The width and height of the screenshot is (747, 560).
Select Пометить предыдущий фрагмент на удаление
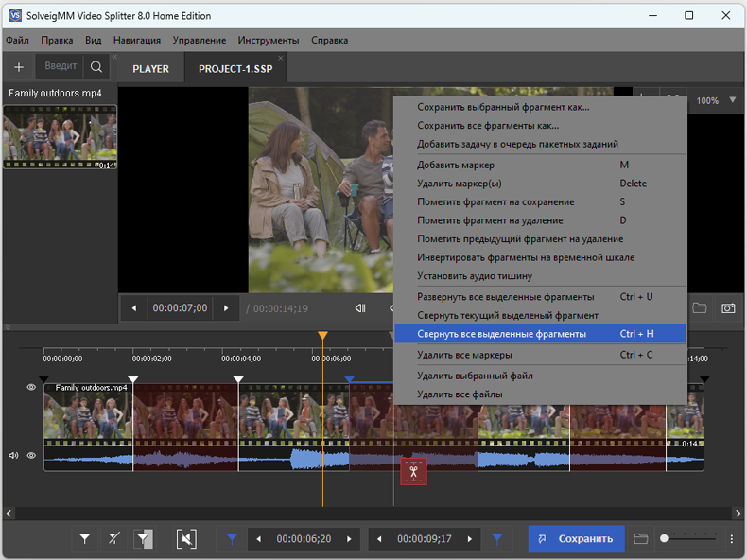click(540, 238)
